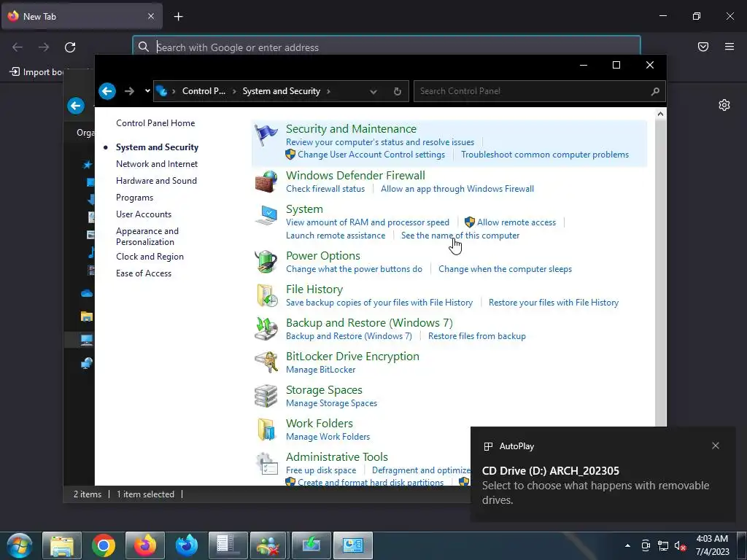Open the Firefox Pocket save icon
Screen dimensions: 747x560
(x=703, y=47)
